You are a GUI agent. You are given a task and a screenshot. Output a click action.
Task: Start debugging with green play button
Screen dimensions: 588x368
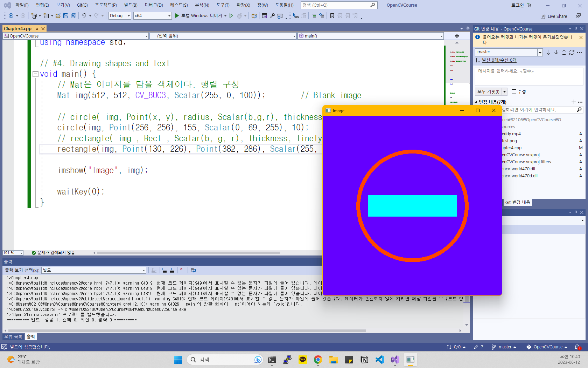tap(177, 16)
